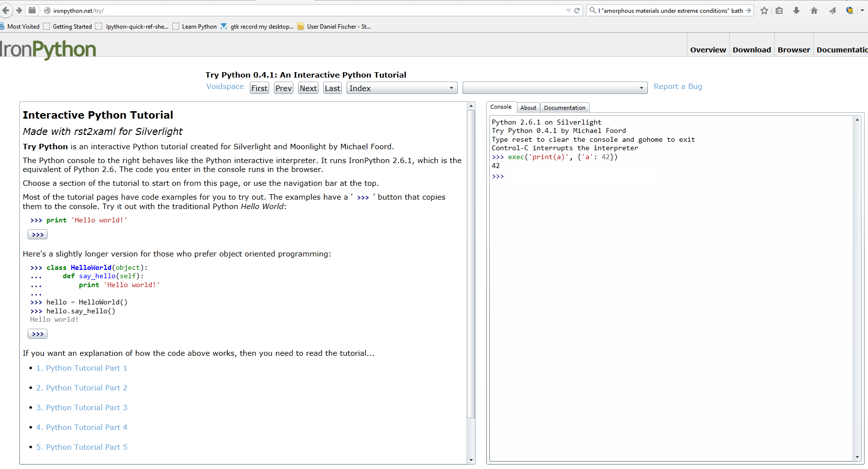The width and height of the screenshot is (868, 469).
Task: Open Python Tutorial Part 4
Action: (x=81, y=427)
